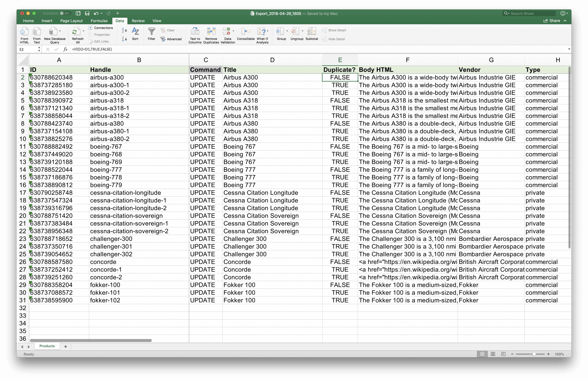Viewport: 588px width, 381px height.
Task: Switch to Normal view in status bar
Action: pyautogui.click(x=482, y=354)
